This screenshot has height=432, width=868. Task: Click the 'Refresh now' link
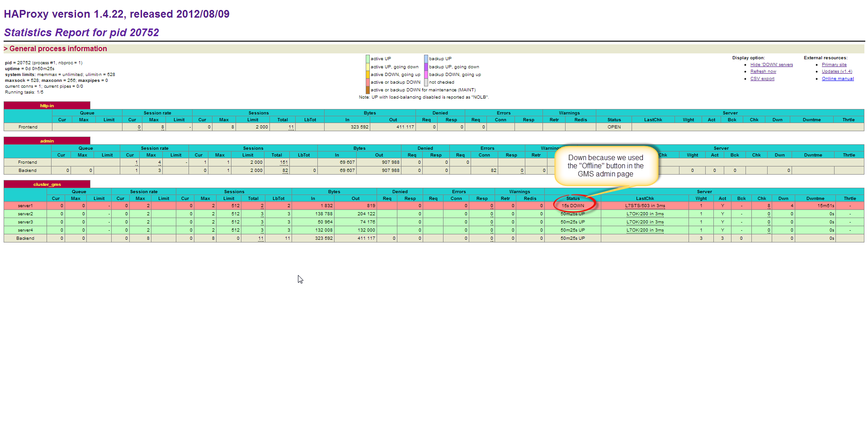pos(763,71)
